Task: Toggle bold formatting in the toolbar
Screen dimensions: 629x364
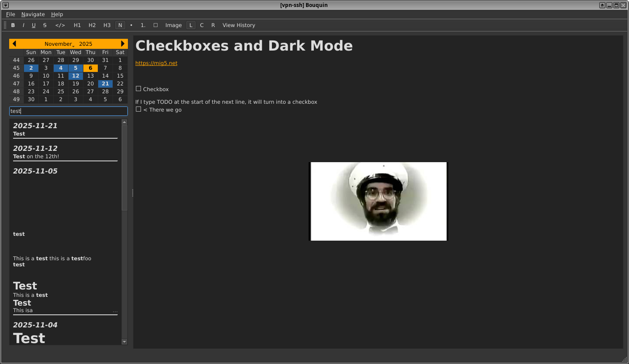Action: tap(13, 25)
